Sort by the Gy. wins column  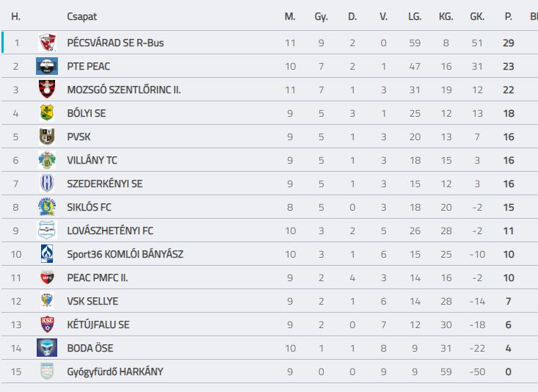pyautogui.click(x=321, y=16)
